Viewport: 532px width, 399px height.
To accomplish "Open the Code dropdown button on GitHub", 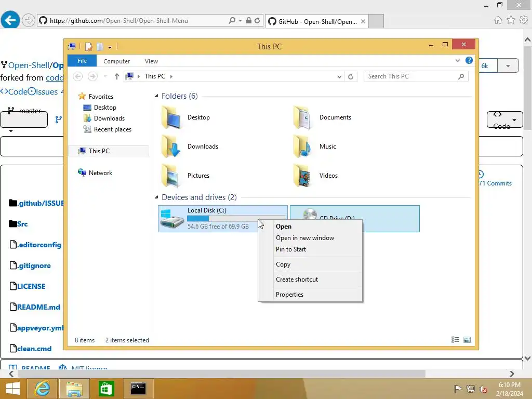I will pyautogui.click(x=504, y=120).
